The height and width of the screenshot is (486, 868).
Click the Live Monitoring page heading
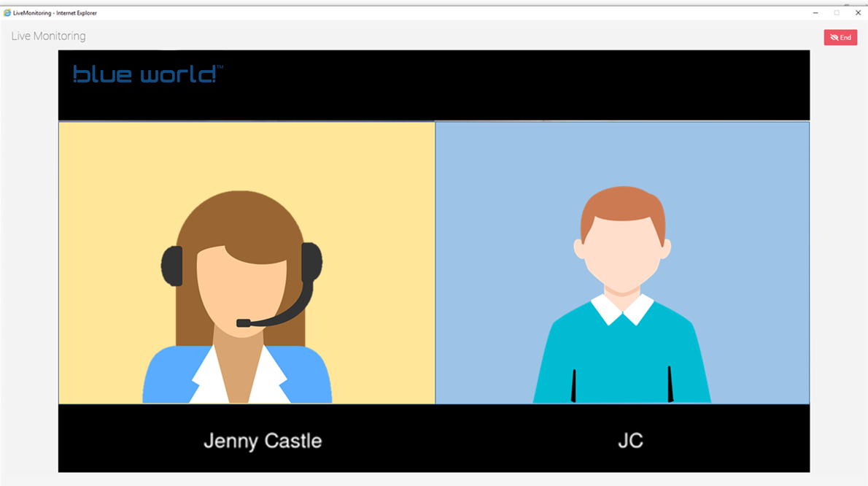point(48,36)
